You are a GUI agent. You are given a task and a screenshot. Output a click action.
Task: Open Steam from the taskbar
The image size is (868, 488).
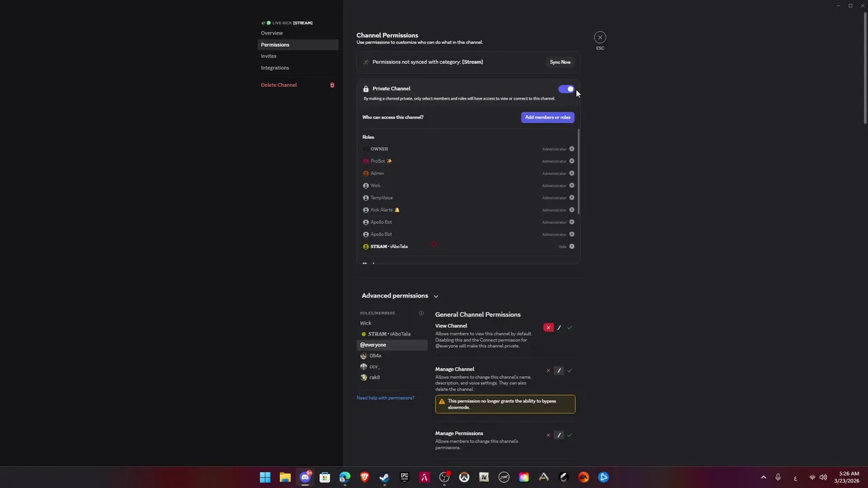point(384,477)
